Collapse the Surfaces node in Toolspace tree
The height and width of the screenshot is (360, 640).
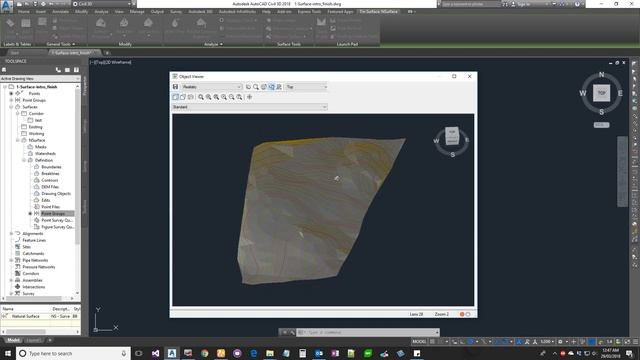point(11,107)
